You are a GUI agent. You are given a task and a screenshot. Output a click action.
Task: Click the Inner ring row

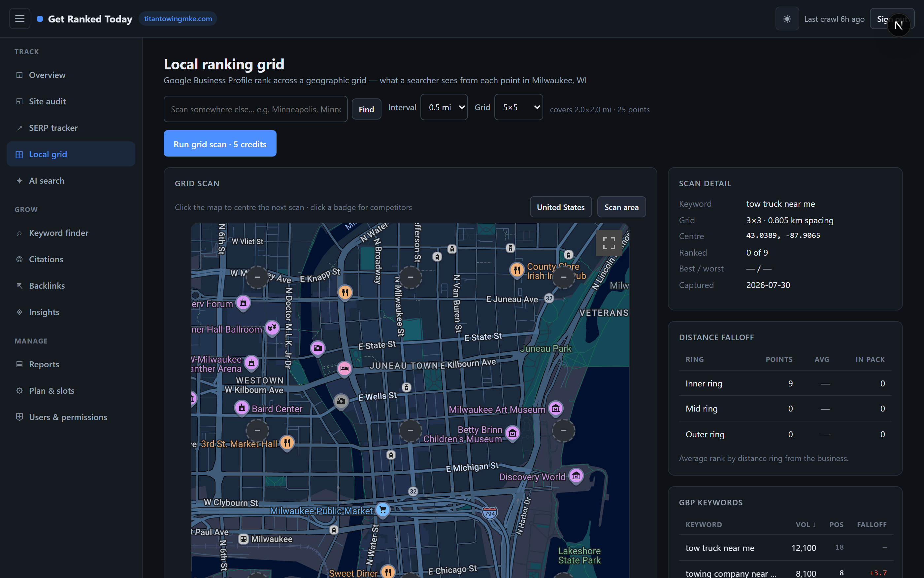pyautogui.click(x=785, y=383)
